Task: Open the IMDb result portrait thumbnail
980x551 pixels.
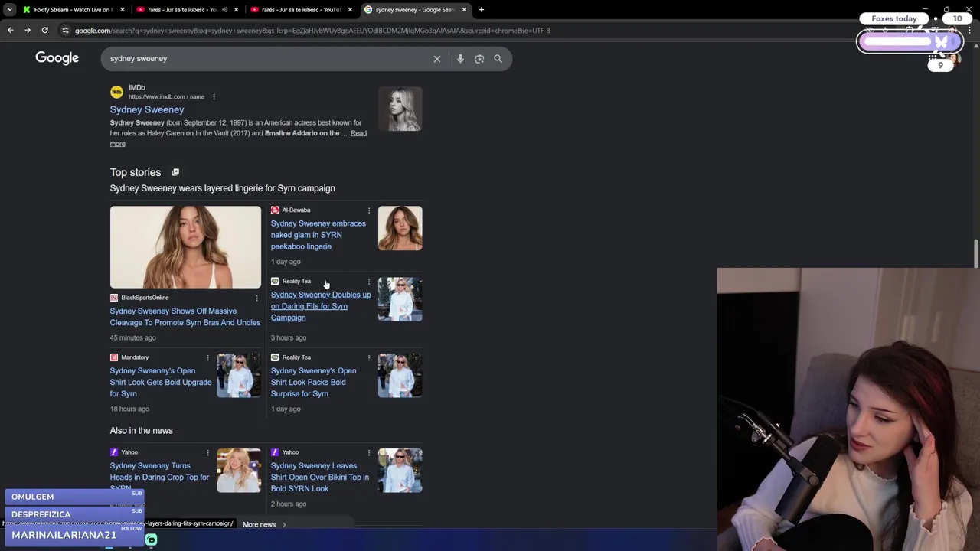Action: 400,109
